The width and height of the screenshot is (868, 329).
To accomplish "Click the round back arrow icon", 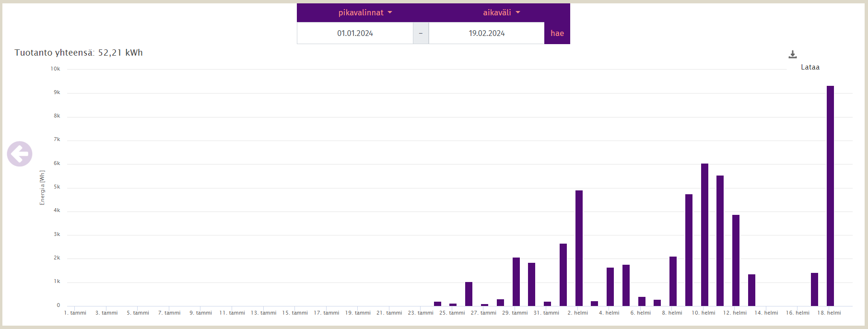I will point(20,154).
